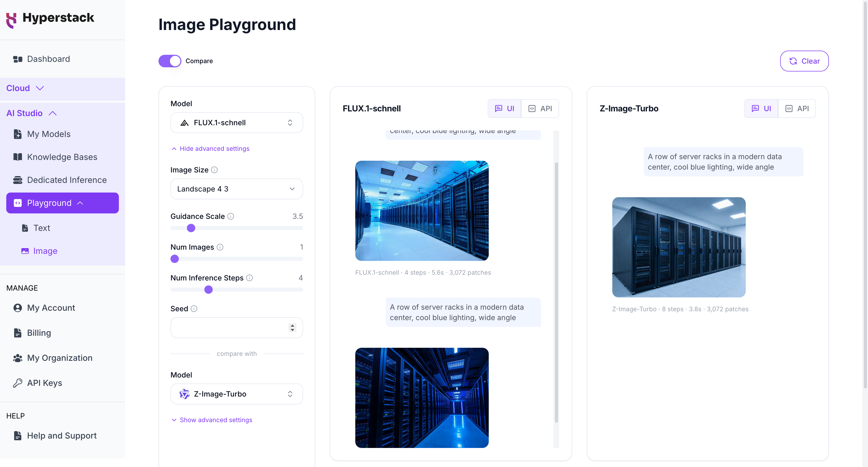Collapse the Playground submenu chevron
Image resolution: width=868 pixels, height=467 pixels.
point(80,203)
